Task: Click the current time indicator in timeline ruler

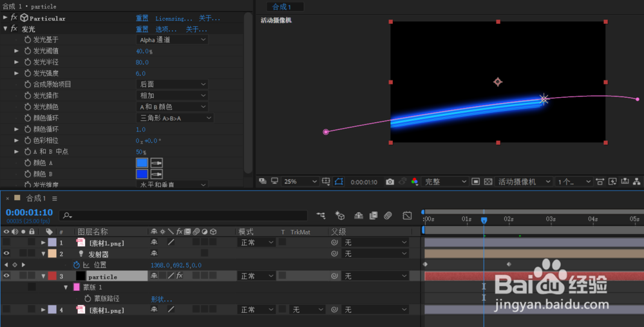Action: [484, 220]
